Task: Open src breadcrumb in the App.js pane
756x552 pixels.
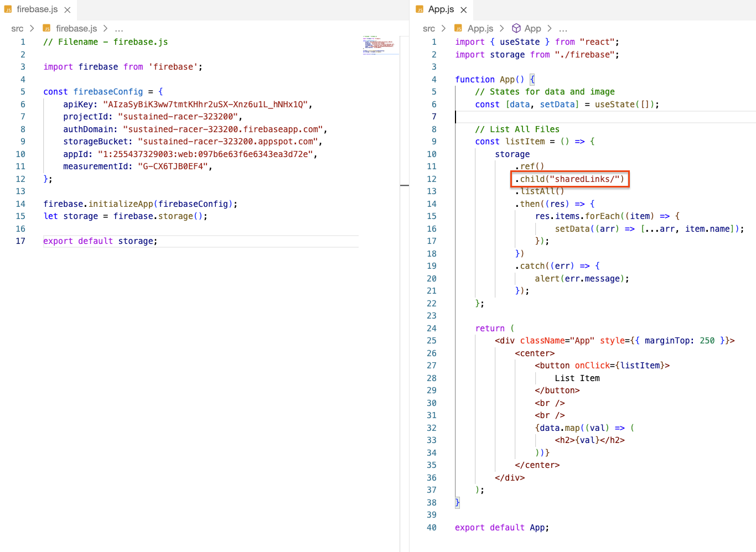Action: click(428, 29)
